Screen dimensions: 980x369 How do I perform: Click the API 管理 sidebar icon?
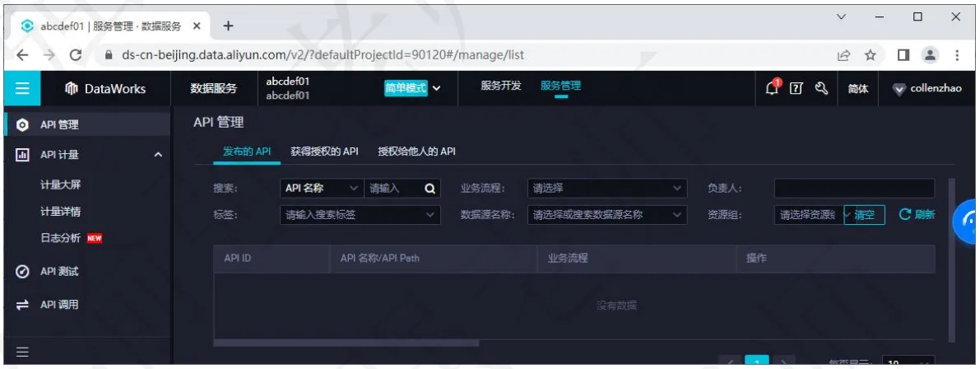click(x=22, y=125)
